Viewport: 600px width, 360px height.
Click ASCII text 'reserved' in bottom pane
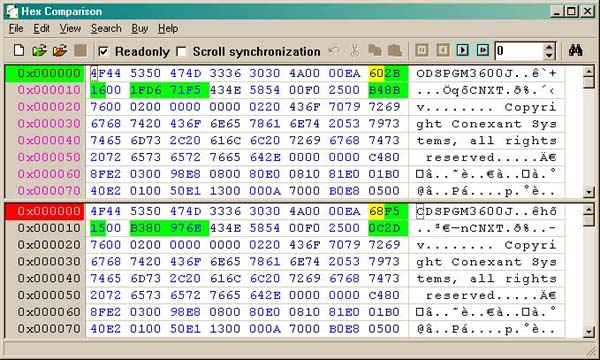click(460, 295)
